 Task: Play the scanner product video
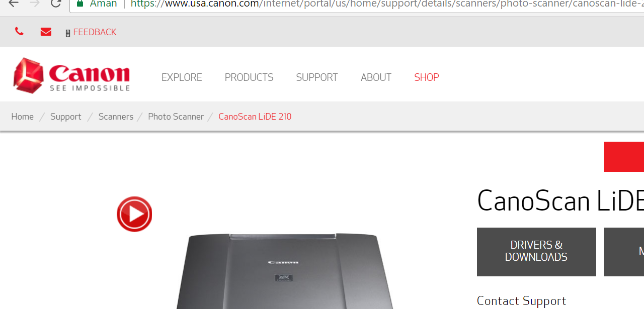[x=134, y=214]
